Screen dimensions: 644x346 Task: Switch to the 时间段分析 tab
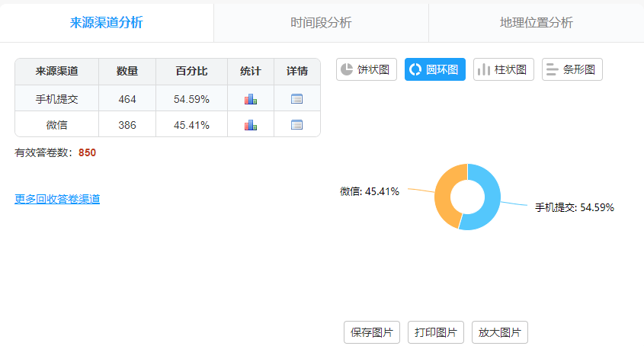(x=321, y=22)
